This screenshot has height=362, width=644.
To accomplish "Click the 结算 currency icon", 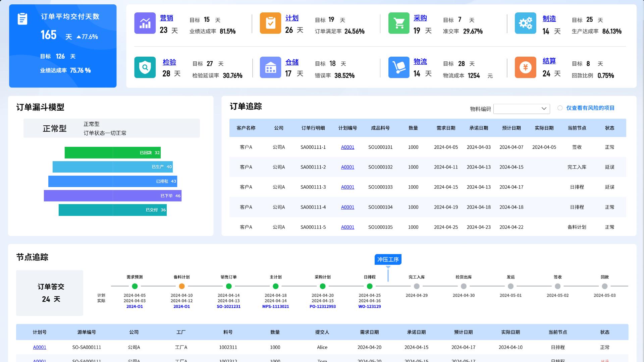I will (525, 67).
